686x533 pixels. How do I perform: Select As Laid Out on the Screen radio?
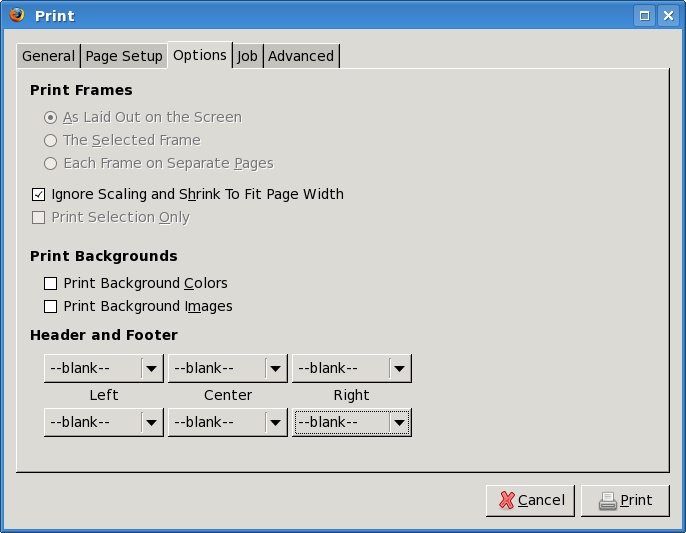point(51,117)
